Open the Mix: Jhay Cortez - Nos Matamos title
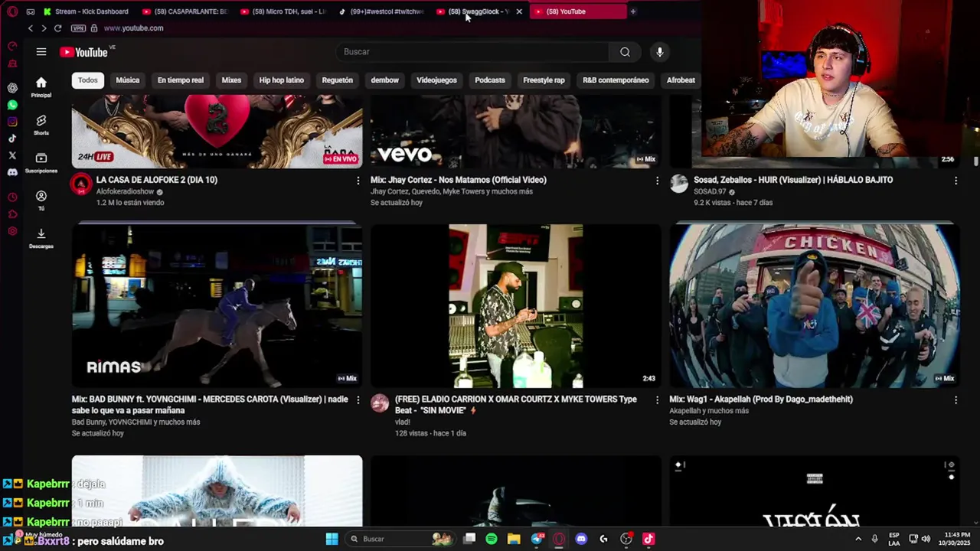Image resolution: width=980 pixels, height=551 pixels. pos(459,180)
